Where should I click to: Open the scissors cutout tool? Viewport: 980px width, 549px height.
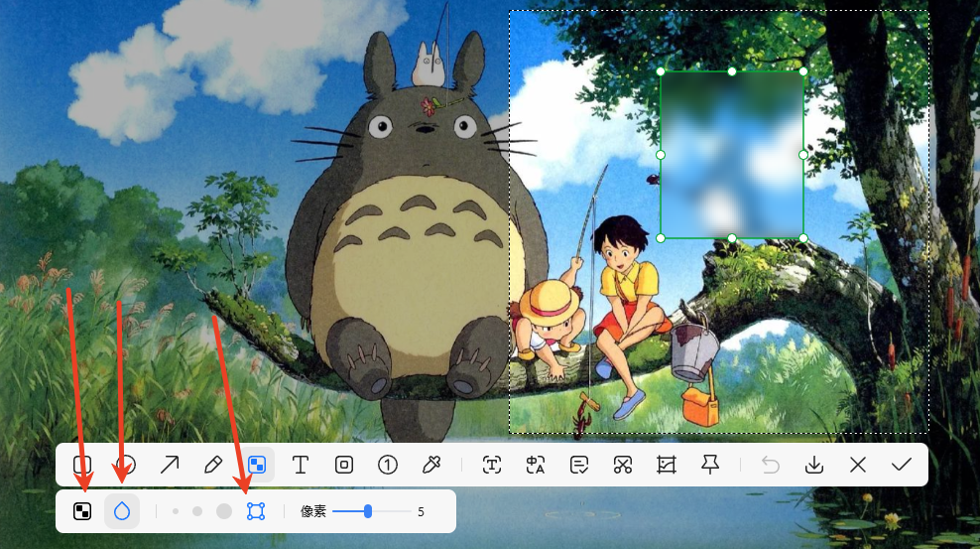pyautogui.click(x=623, y=465)
